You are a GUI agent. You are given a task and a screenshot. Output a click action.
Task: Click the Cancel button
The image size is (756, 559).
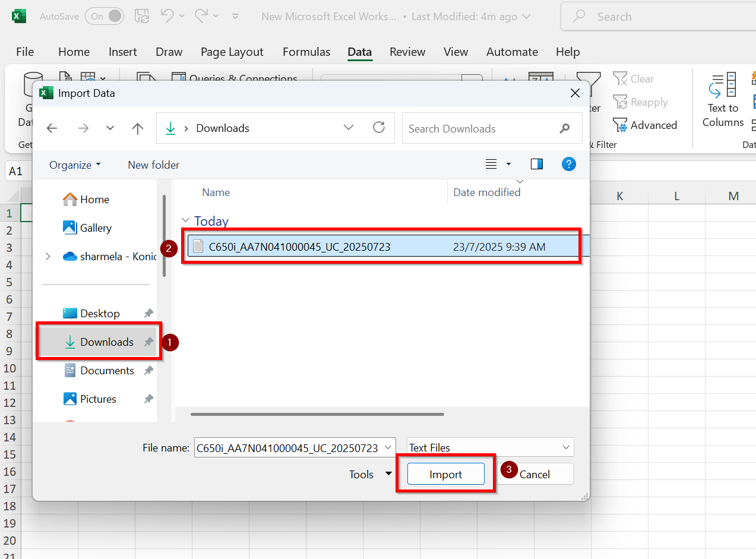535,474
